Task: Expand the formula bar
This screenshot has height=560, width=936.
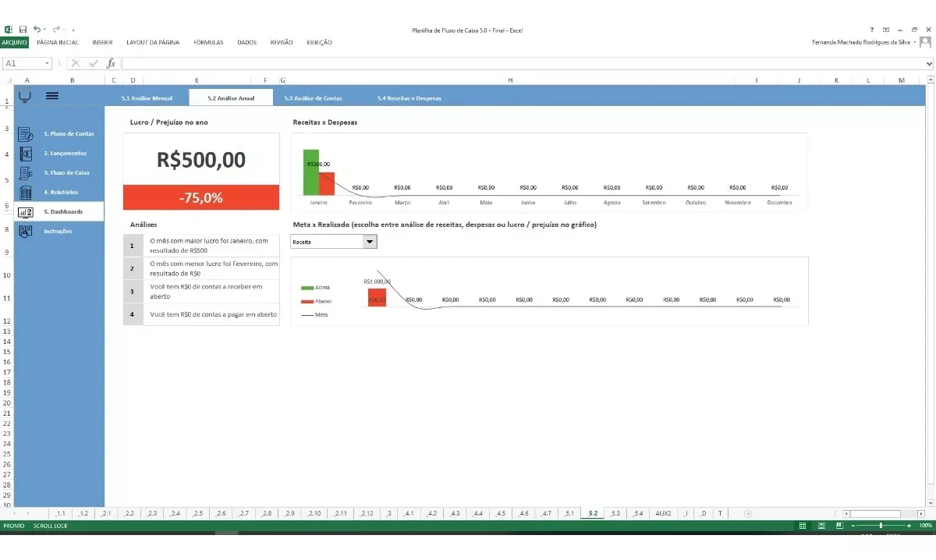Action: point(929,63)
